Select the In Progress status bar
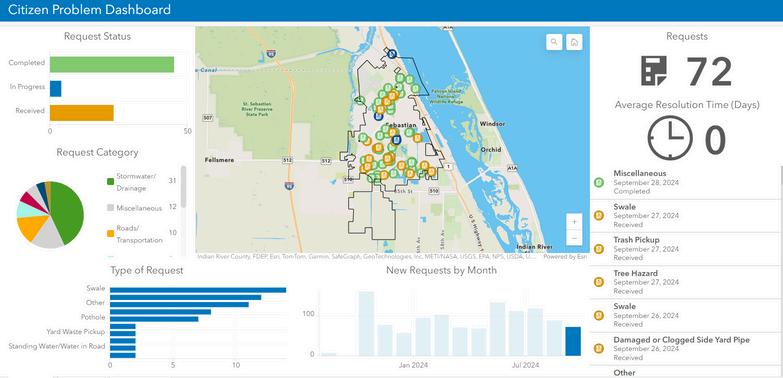This screenshot has height=378, width=783. point(55,88)
